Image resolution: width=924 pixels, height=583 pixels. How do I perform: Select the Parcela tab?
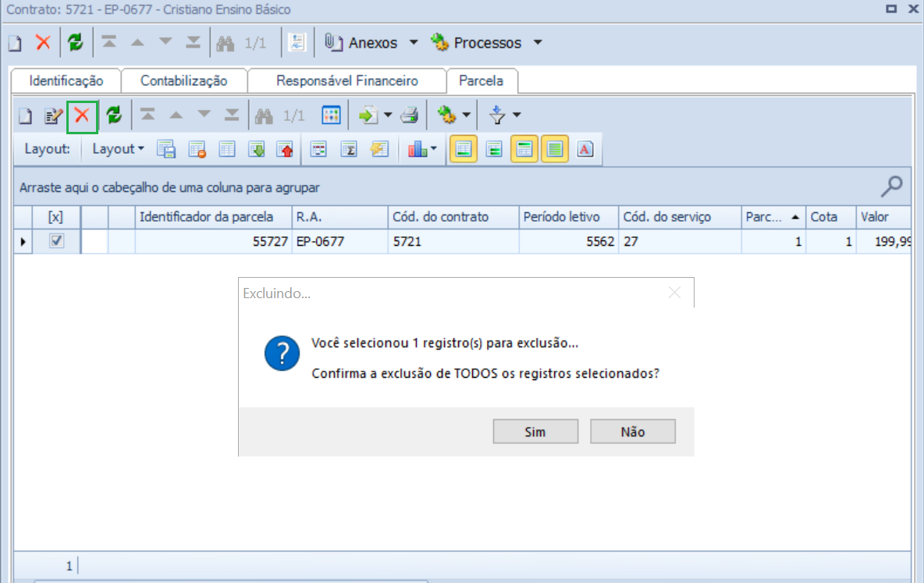coord(482,80)
